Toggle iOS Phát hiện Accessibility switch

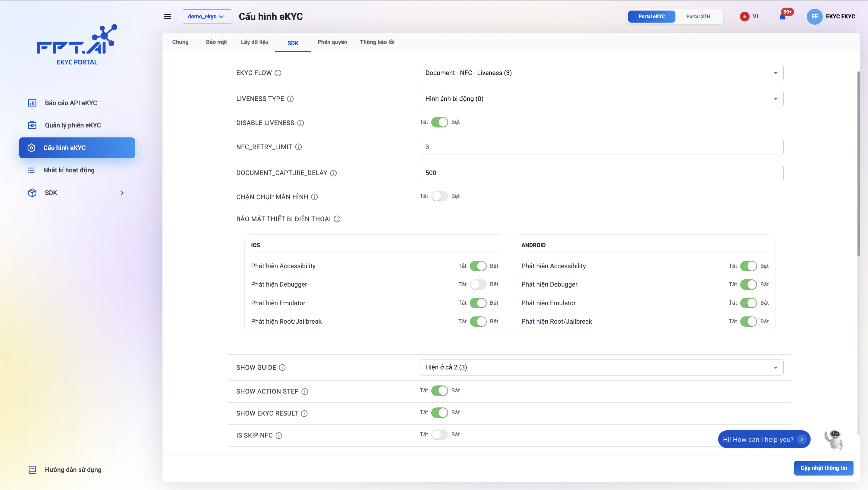[x=478, y=266]
